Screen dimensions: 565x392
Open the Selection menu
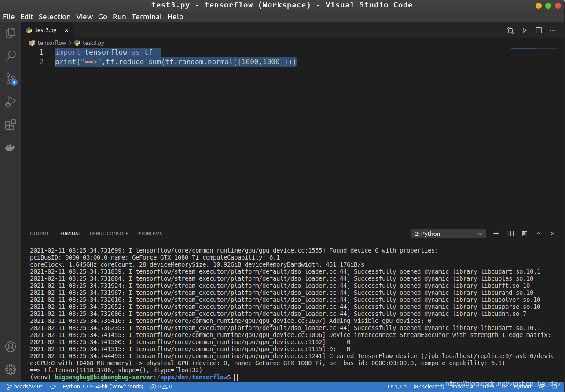click(x=55, y=17)
